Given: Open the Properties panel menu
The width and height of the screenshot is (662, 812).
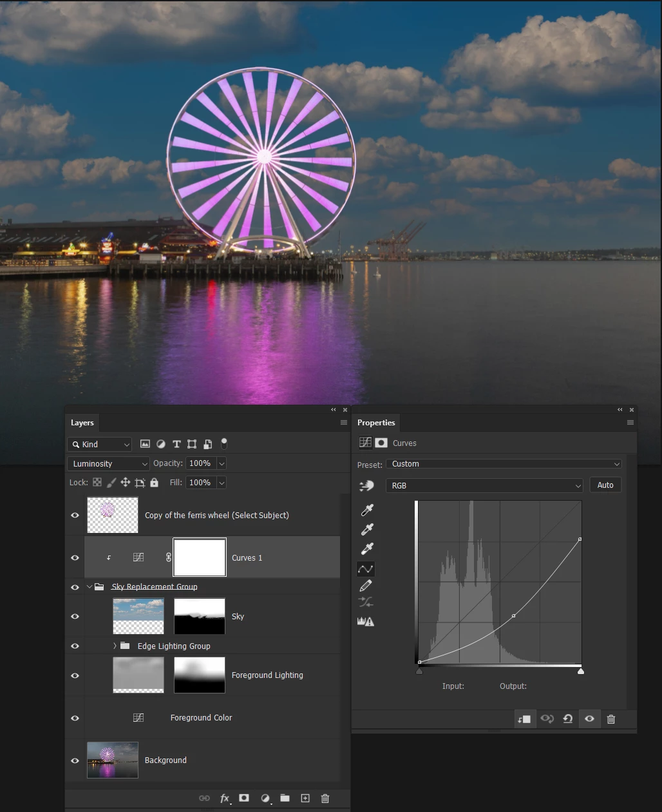Looking at the screenshot, I should pos(630,423).
